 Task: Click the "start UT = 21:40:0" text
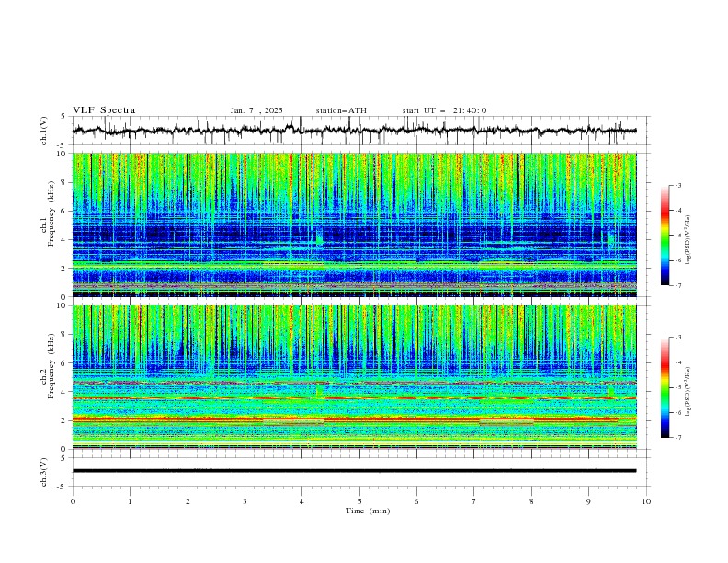[444, 110]
